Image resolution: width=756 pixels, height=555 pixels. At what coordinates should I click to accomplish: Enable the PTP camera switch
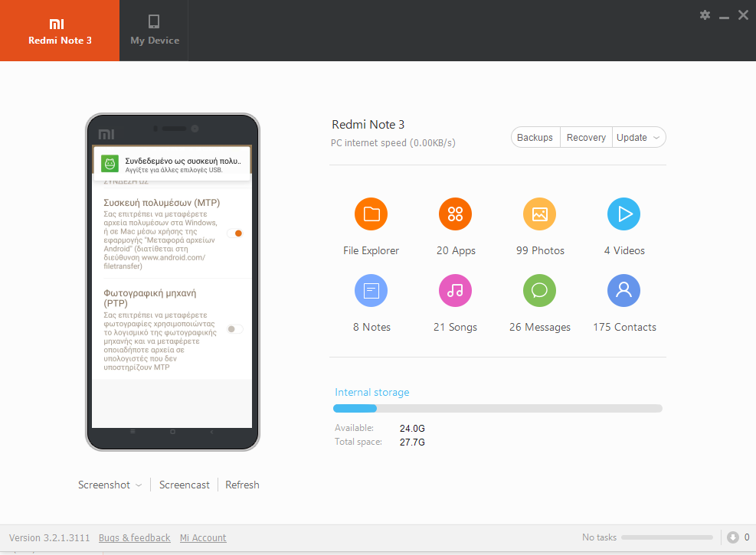[x=235, y=329]
